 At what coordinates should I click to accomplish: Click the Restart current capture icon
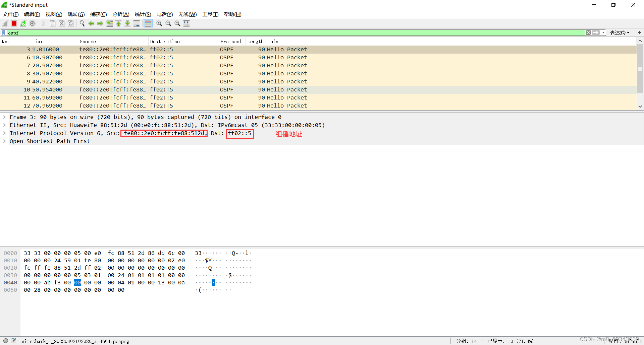[x=23, y=23]
